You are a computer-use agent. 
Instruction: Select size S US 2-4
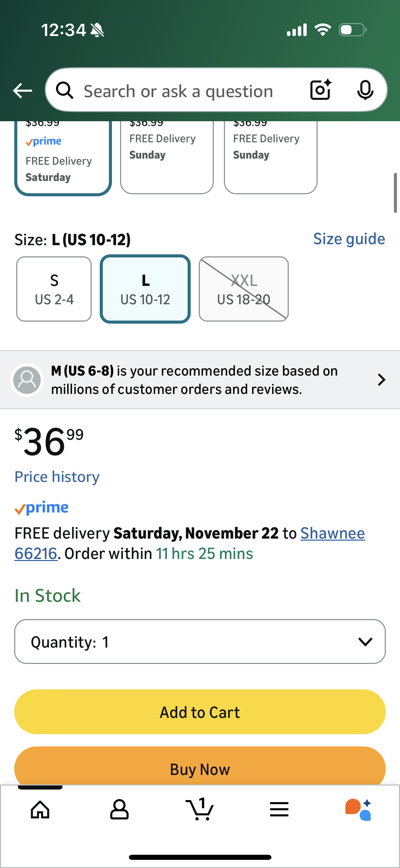(54, 289)
